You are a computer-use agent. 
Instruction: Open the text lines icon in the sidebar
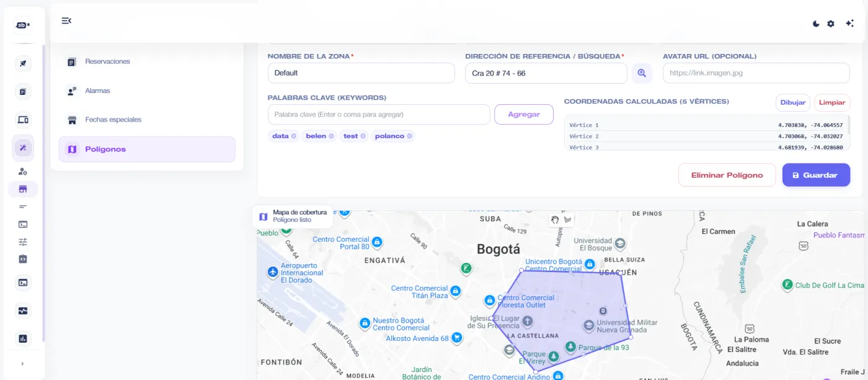click(23, 206)
